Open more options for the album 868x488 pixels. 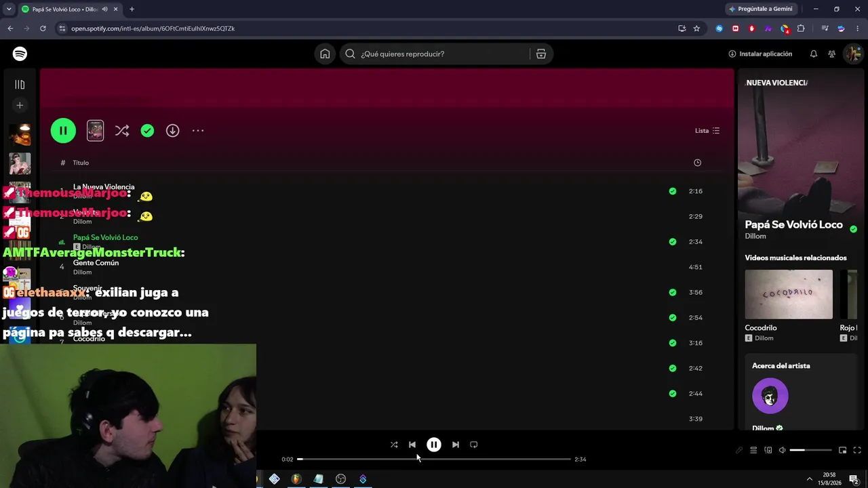point(198,131)
